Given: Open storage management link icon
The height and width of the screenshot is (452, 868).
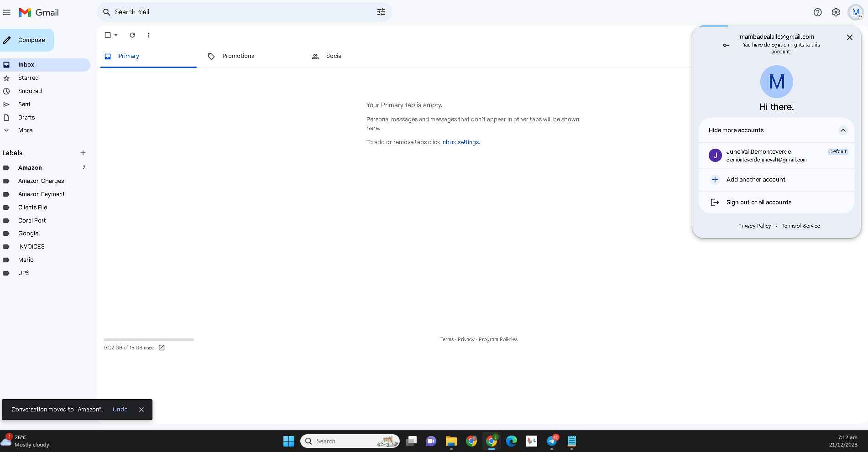Looking at the screenshot, I should tap(162, 348).
